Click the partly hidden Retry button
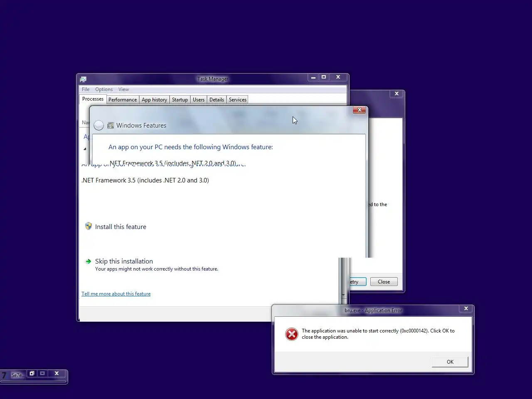 pos(358,282)
